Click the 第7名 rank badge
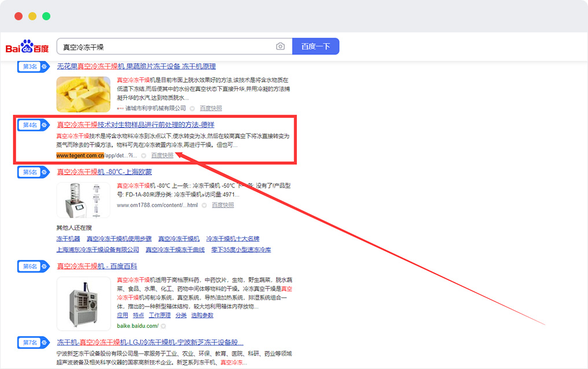 point(34,343)
